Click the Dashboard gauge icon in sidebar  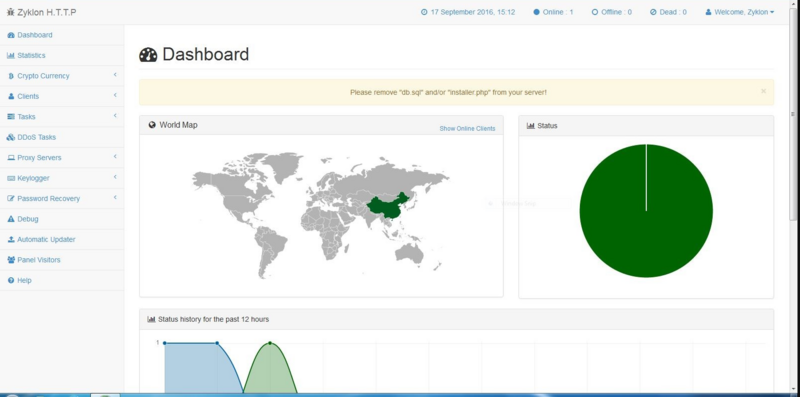(11, 35)
